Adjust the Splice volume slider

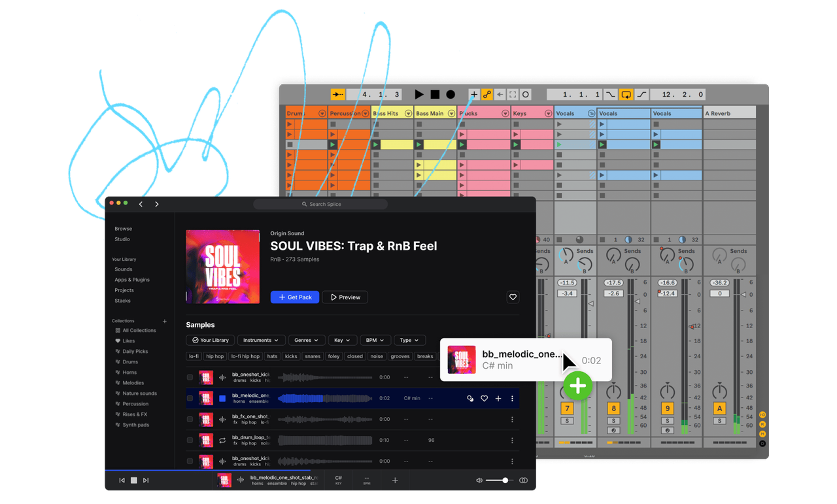[500, 480]
